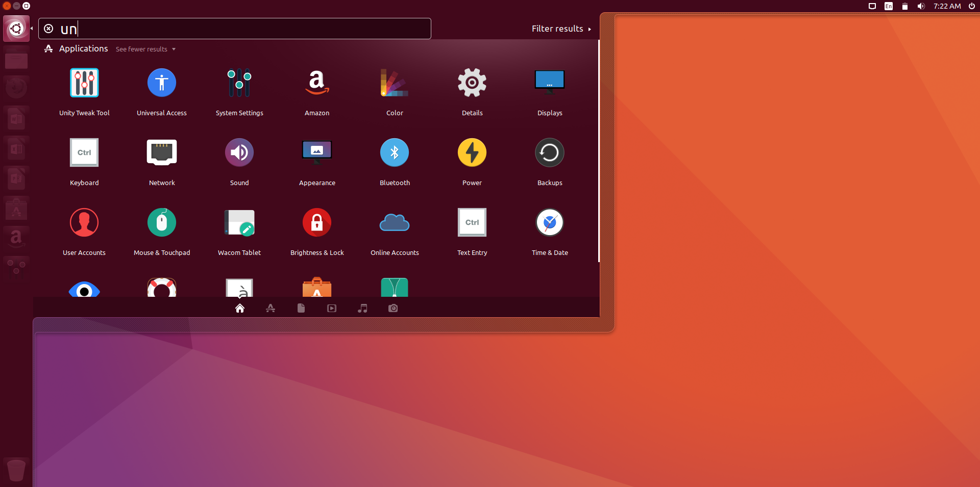Screen dimensions: 980x487
Task: Open the Archive Manager zipper icon
Action: pos(395,287)
